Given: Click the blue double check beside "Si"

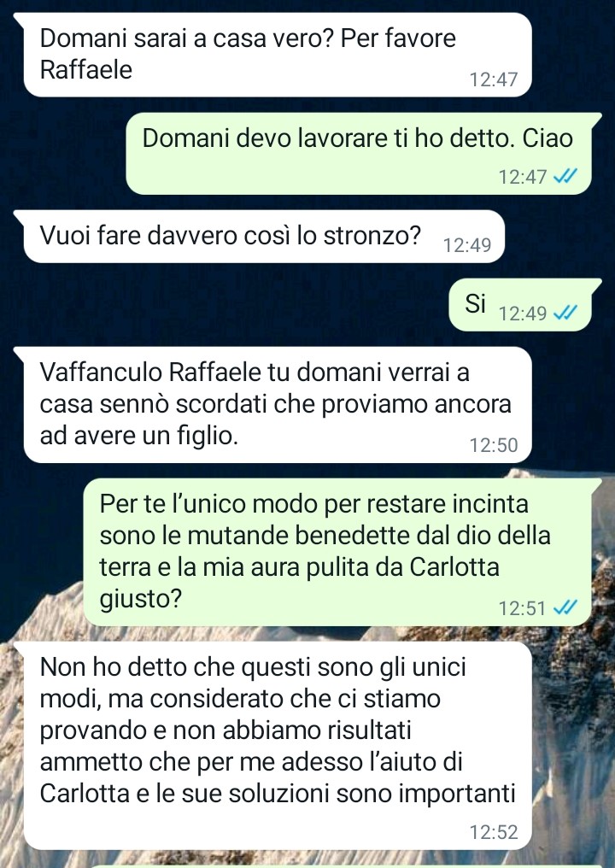Looking at the screenshot, I should tap(565, 314).
